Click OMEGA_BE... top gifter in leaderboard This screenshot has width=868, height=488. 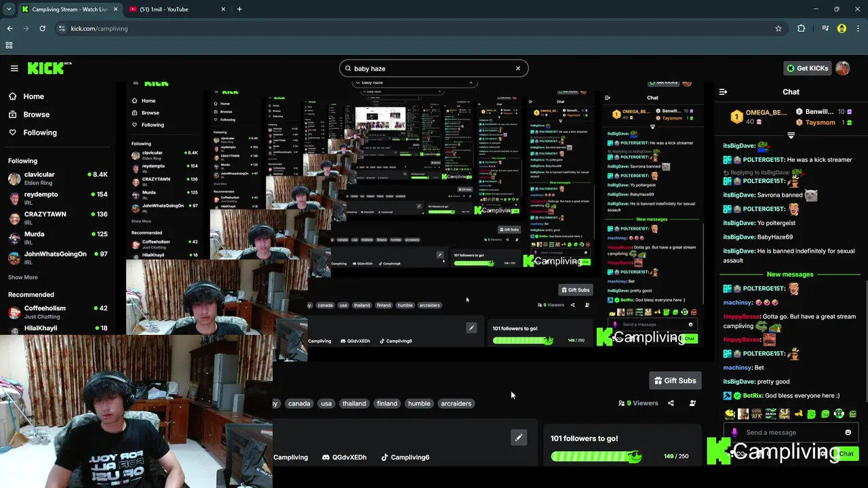coord(758,117)
